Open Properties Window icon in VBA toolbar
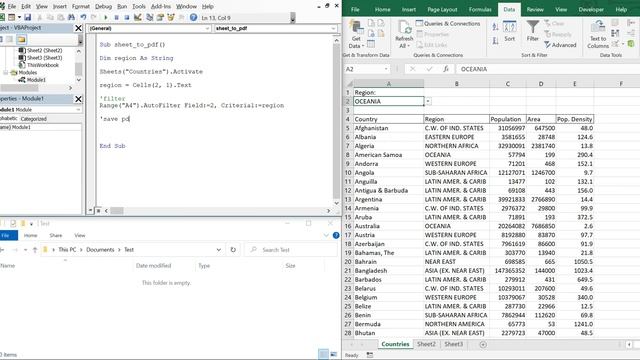The height and width of the screenshot is (360, 640). pyautogui.click(x=160, y=18)
